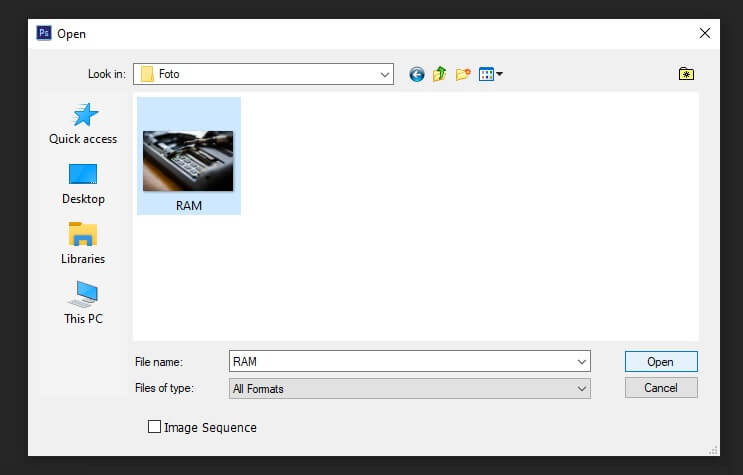
Task: Open Libraries in sidebar
Action: (x=83, y=243)
